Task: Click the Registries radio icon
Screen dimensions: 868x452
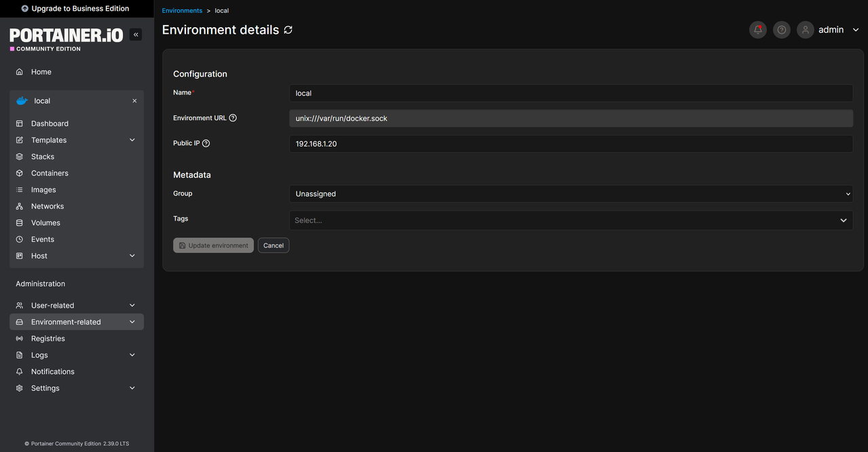Action: click(20, 339)
